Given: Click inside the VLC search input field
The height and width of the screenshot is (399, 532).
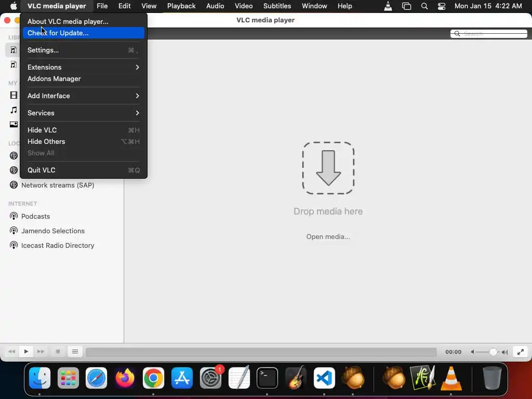Looking at the screenshot, I should pyautogui.click(x=488, y=34).
